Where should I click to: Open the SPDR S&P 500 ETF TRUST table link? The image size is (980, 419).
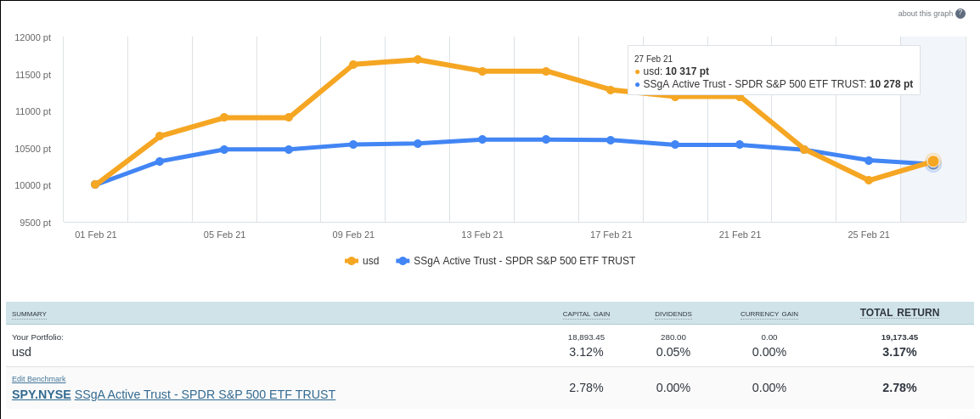pos(205,394)
